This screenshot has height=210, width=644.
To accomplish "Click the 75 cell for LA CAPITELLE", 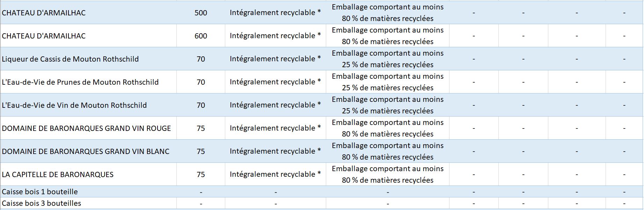I will click(201, 174).
